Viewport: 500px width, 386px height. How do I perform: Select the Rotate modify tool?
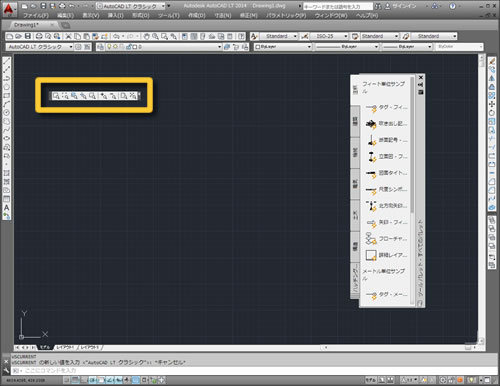coord(492,113)
